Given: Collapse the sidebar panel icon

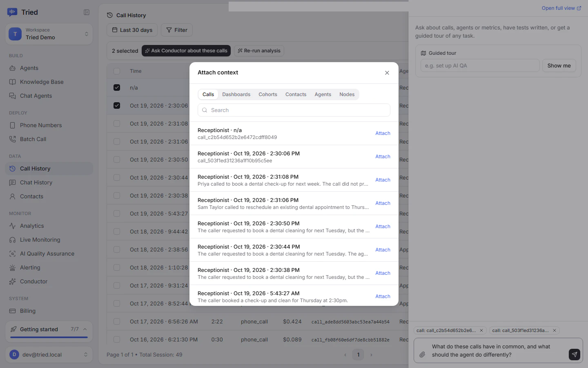Looking at the screenshot, I should pos(87,12).
